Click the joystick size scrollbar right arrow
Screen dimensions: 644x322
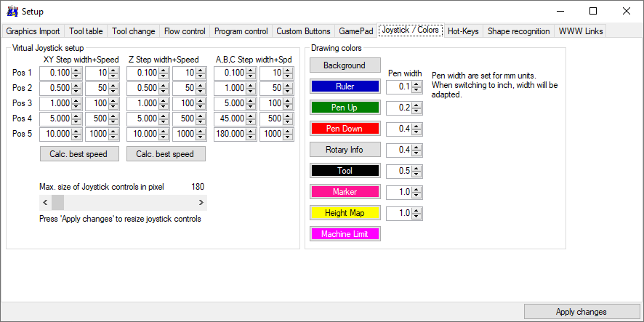(x=201, y=203)
